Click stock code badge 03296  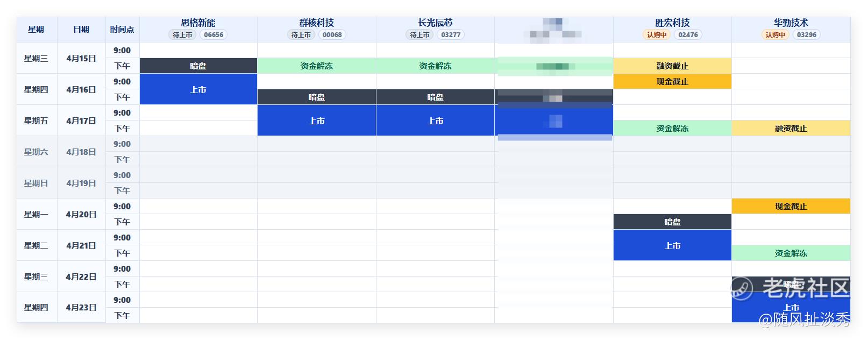tap(807, 35)
